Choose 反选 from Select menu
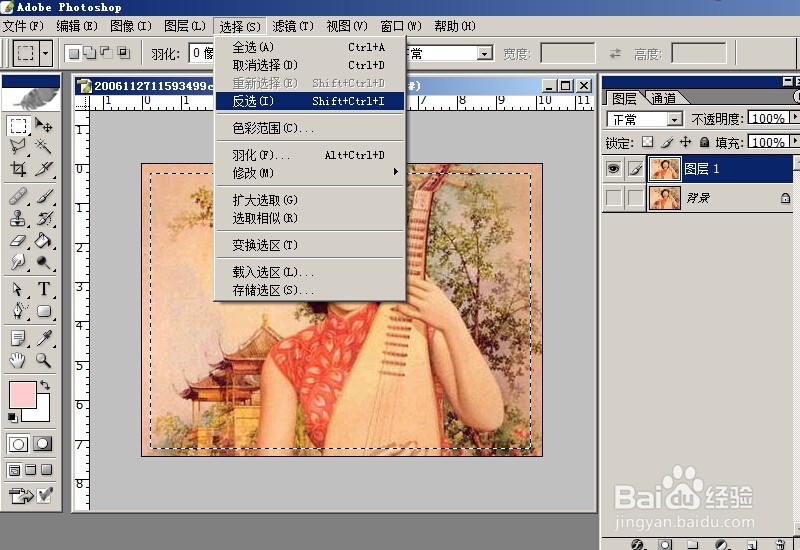 pyautogui.click(x=309, y=101)
